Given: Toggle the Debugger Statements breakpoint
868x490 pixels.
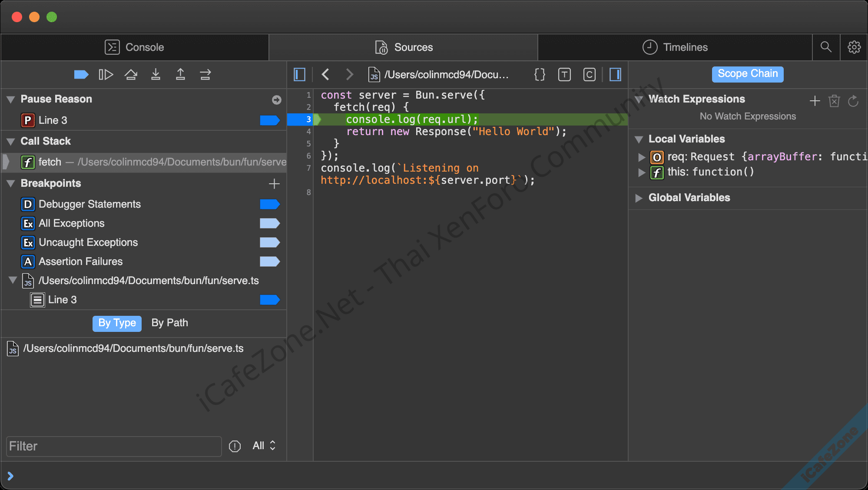Looking at the screenshot, I should (269, 204).
